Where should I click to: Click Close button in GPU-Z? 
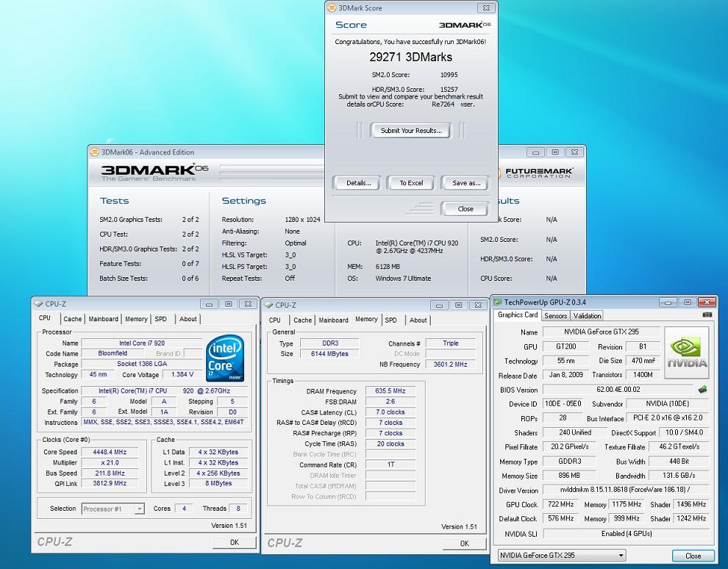[x=693, y=556]
